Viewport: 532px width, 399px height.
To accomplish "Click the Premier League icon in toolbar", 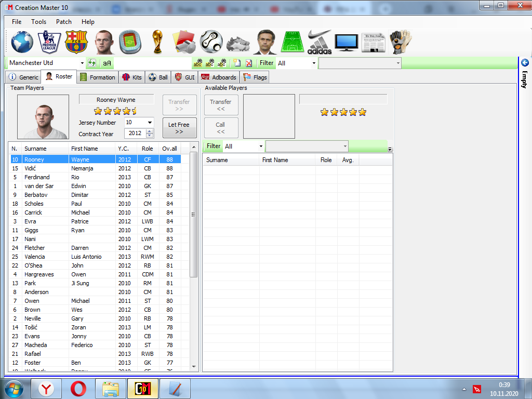I will point(49,42).
